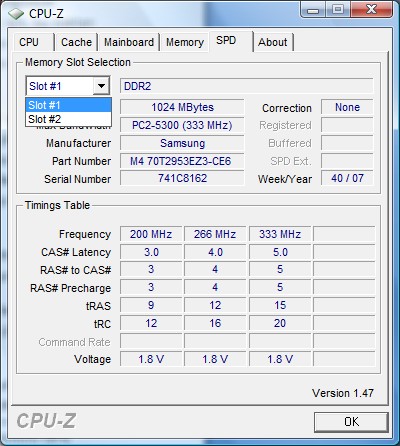Click the DDR2 memory type field

tap(246, 86)
